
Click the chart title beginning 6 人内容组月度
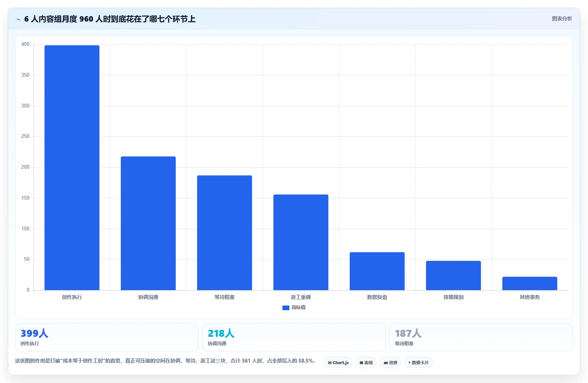click(110, 19)
